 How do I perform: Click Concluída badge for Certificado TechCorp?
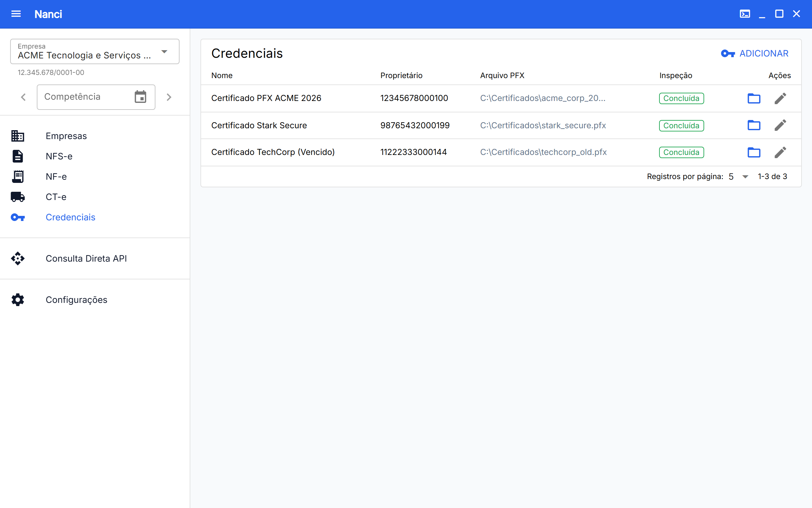click(x=681, y=152)
